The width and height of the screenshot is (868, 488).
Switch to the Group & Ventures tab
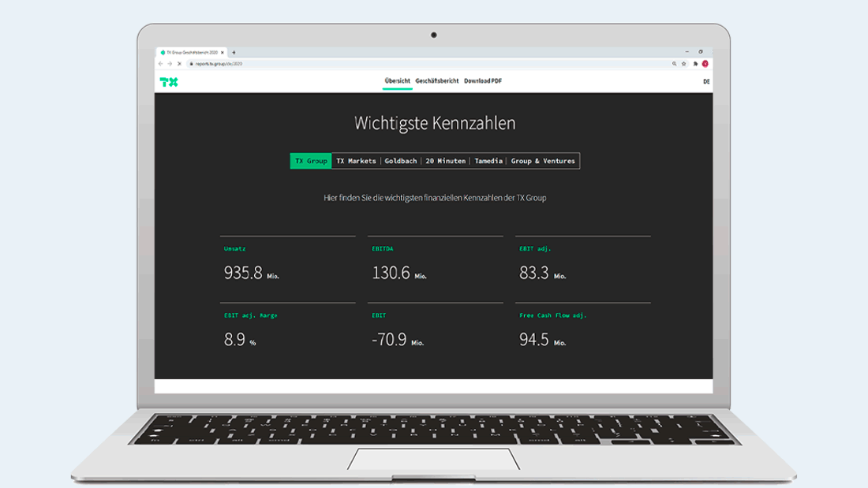[x=542, y=161]
